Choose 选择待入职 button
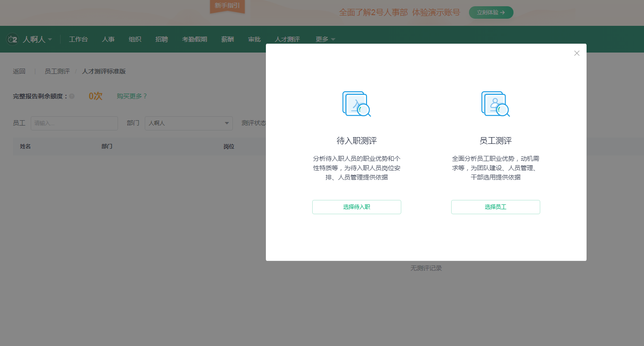This screenshot has height=346, width=644. click(x=357, y=207)
